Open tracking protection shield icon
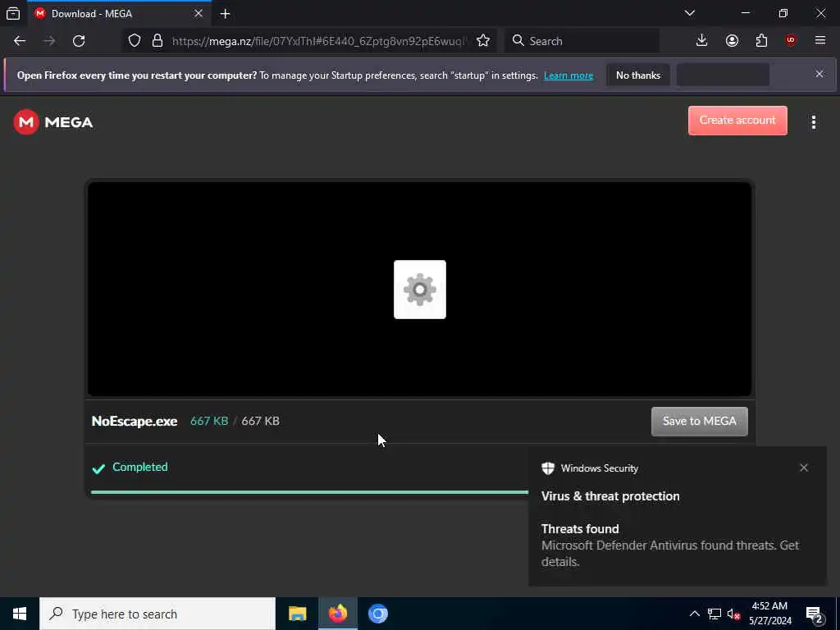Viewport: 840px width, 630px height. point(135,41)
